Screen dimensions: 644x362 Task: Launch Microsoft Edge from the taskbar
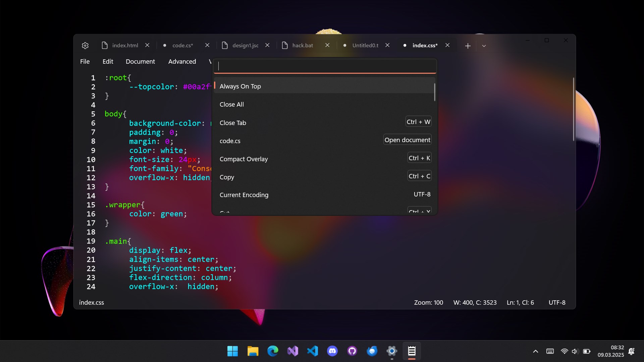(273, 351)
